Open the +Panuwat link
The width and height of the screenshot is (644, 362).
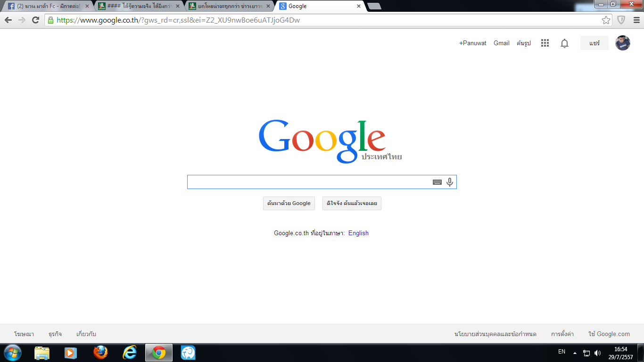pos(473,43)
